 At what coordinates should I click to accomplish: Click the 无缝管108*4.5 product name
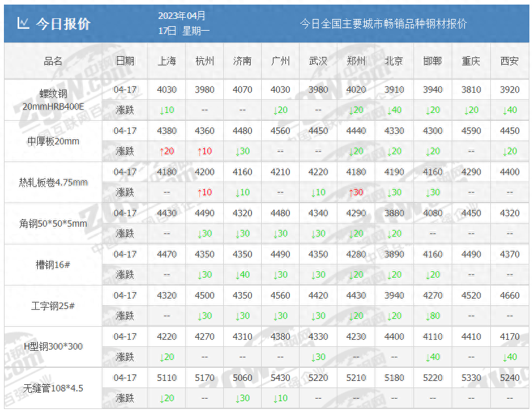tap(54, 388)
